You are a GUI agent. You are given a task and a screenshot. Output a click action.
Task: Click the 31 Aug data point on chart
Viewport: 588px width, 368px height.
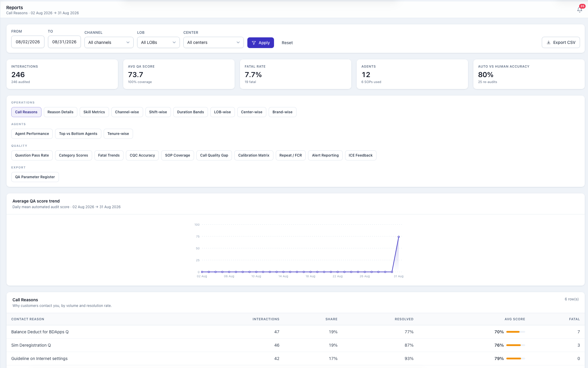[399, 237]
